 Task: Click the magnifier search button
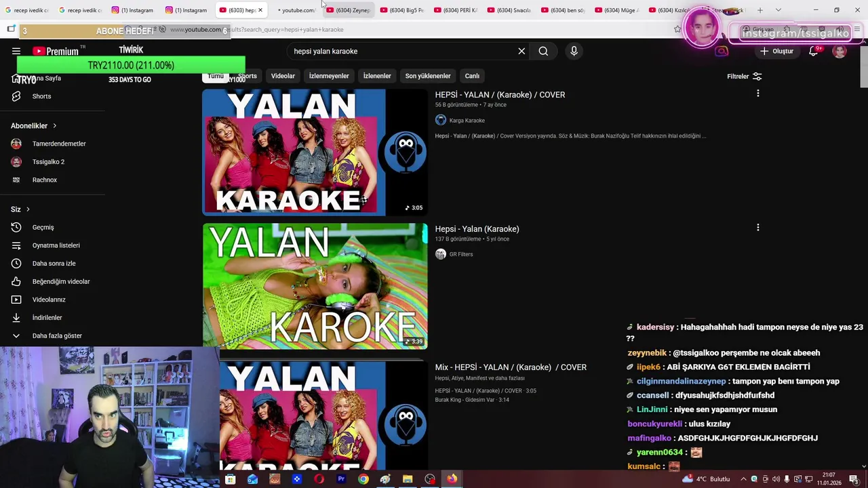(543, 51)
